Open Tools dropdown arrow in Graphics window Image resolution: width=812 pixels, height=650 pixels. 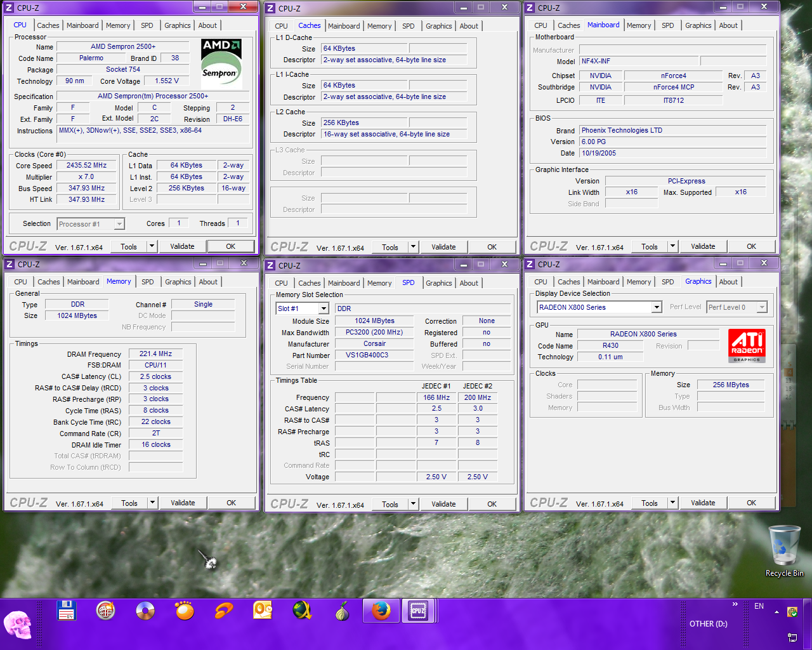point(672,503)
